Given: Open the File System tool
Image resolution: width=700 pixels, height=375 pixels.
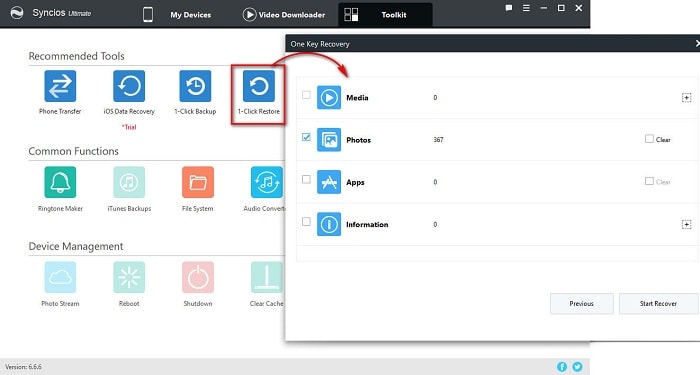Looking at the screenshot, I should (x=198, y=182).
